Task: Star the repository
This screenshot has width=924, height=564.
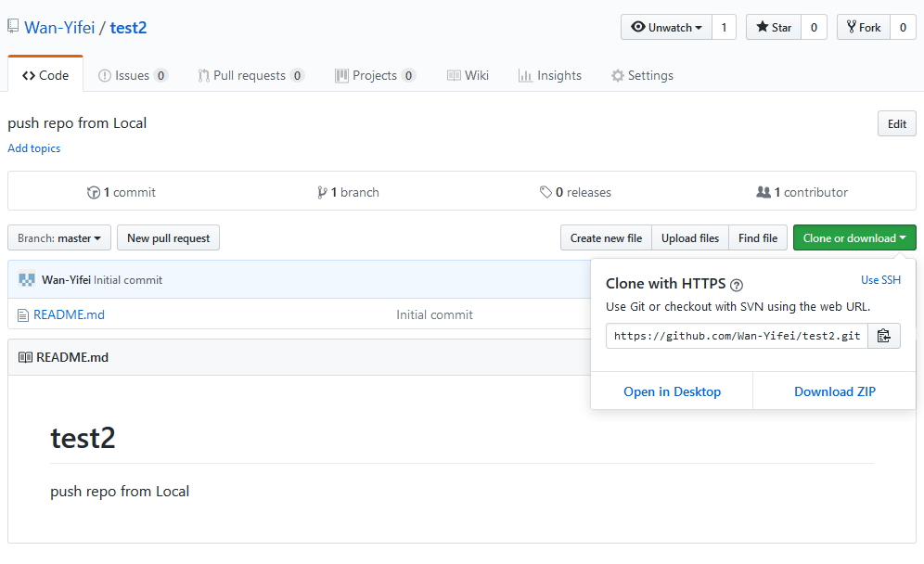Action: (774, 27)
